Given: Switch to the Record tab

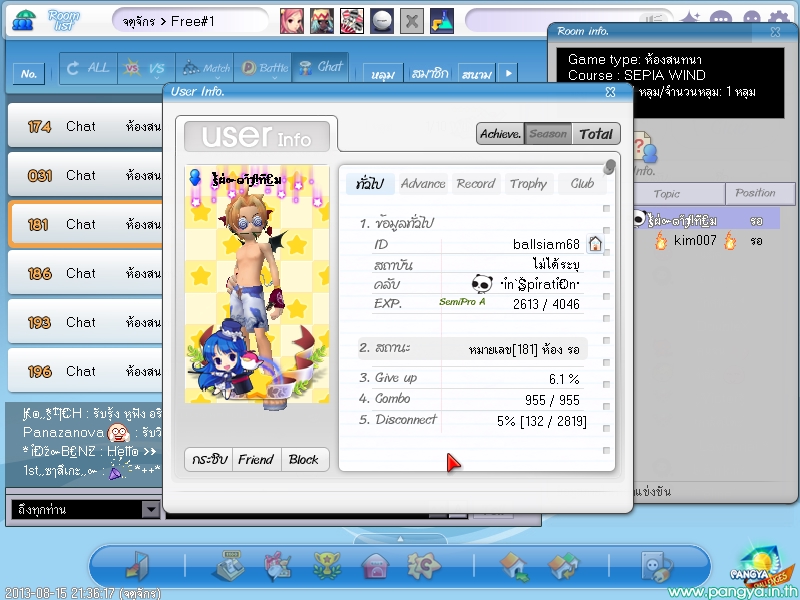Looking at the screenshot, I should pos(476,184).
